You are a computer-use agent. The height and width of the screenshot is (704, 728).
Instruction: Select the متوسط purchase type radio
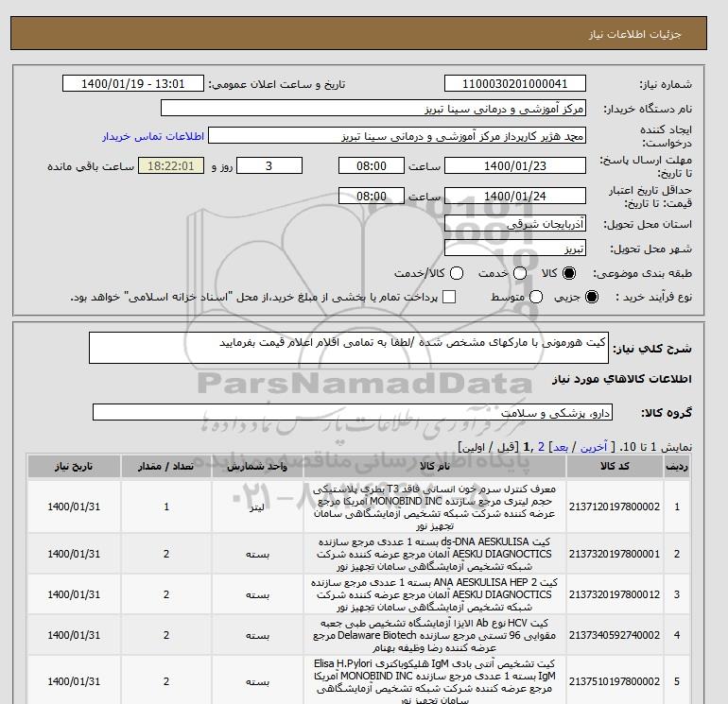(536, 297)
